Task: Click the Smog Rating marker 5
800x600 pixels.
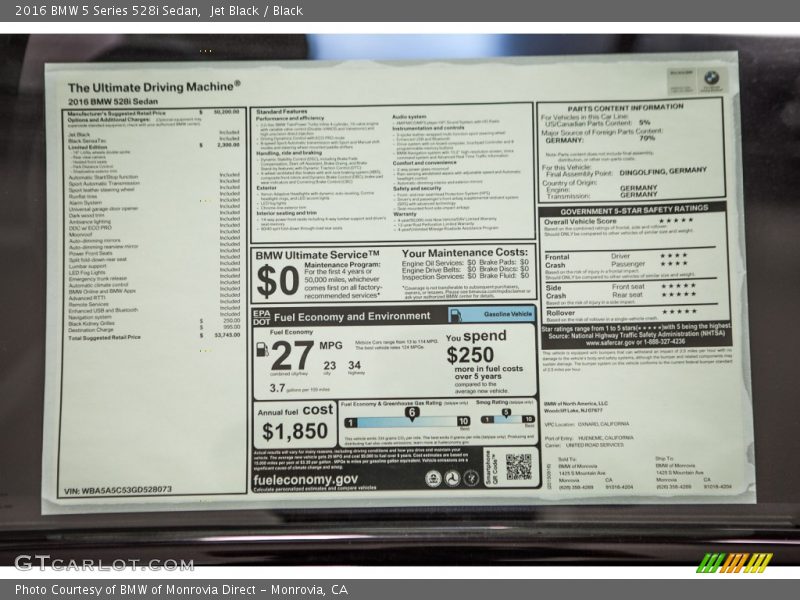Action: click(506, 412)
